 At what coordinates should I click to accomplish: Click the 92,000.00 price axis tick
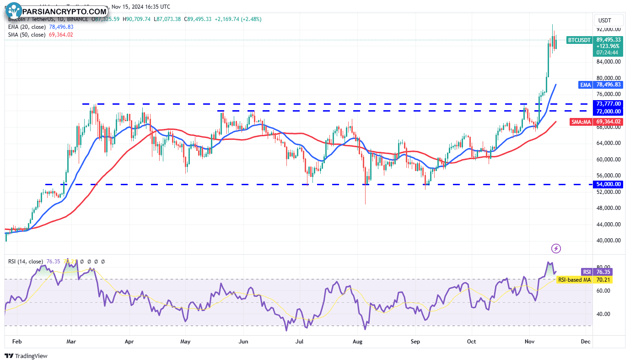click(x=608, y=29)
